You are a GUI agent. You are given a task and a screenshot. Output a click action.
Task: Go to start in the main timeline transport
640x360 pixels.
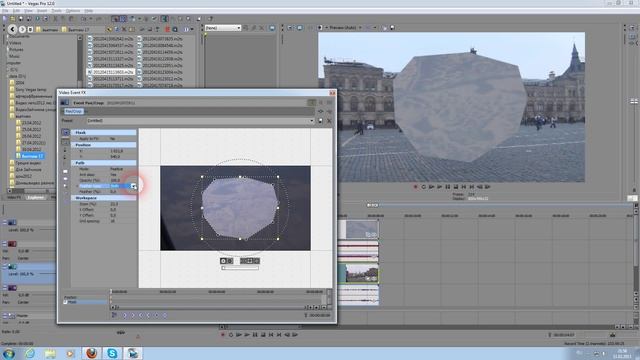271,335
